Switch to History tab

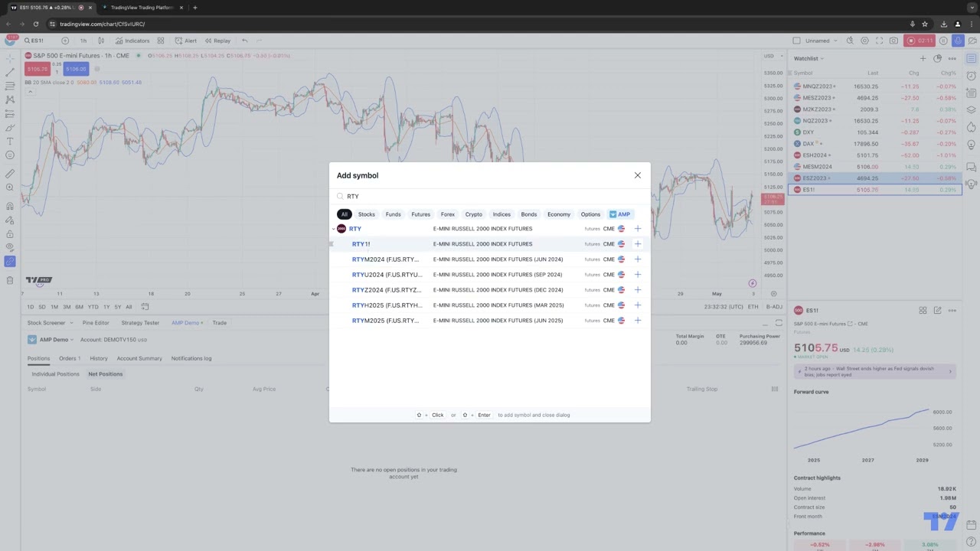click(99, 358)
